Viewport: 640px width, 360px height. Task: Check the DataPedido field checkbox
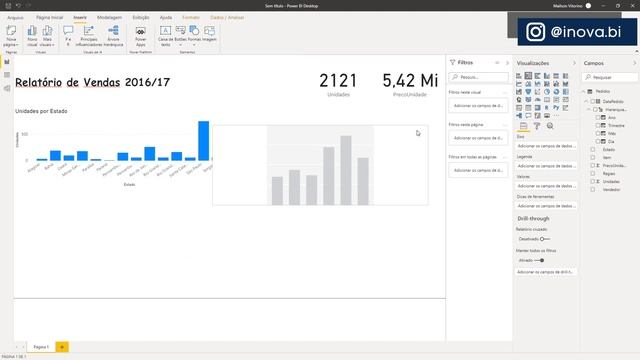point(593,101)
